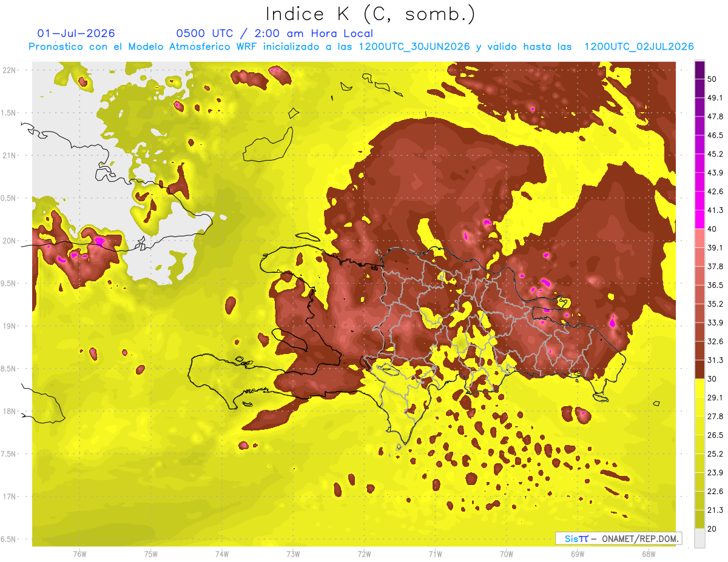Image resolution: width=728 pixels, height=562 pixels.
Task: Pick the dark purple colorbar swatch above 50
Action: (x=699, y=70)
